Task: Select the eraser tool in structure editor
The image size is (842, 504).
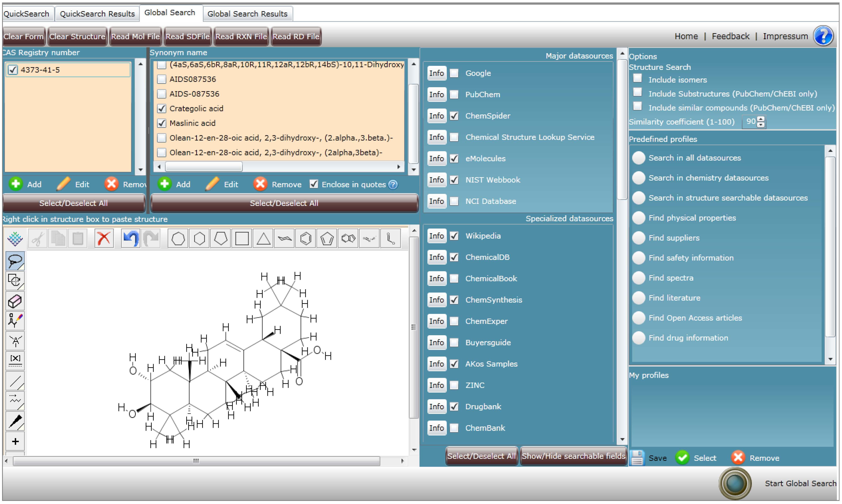Action: pyautogui.click(x=15, y=301)
